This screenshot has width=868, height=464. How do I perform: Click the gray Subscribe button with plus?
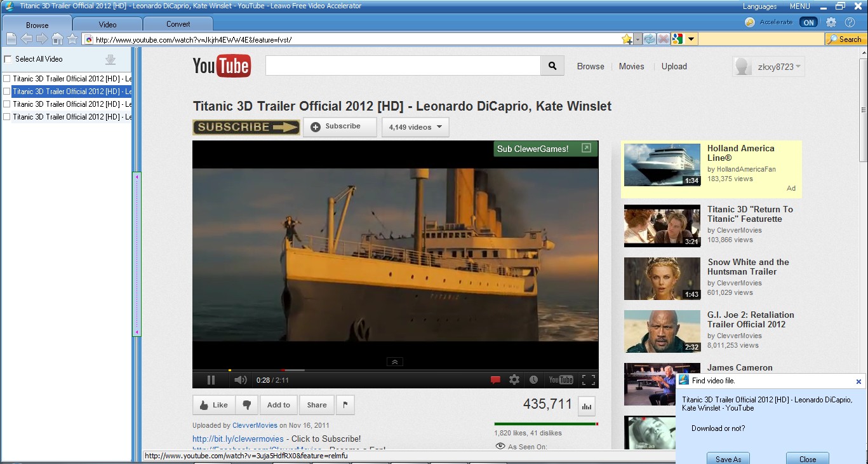pyautogui.click(x=340, y=126)
